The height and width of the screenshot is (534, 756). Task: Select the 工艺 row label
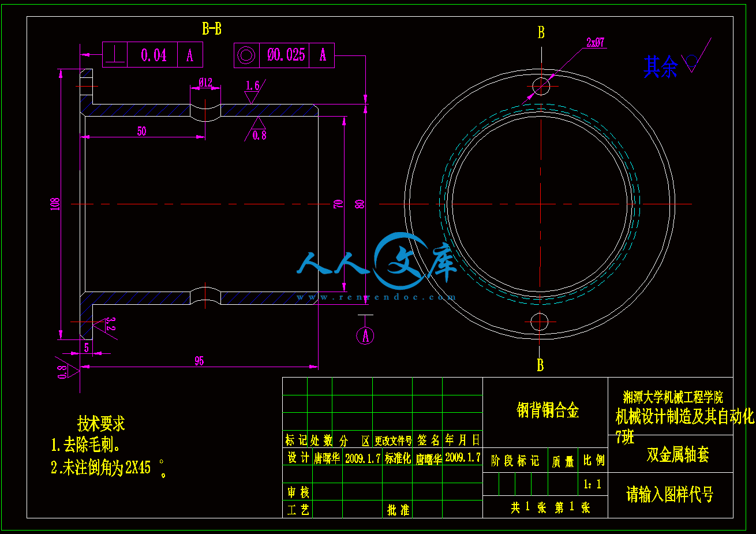coord(298,509)
